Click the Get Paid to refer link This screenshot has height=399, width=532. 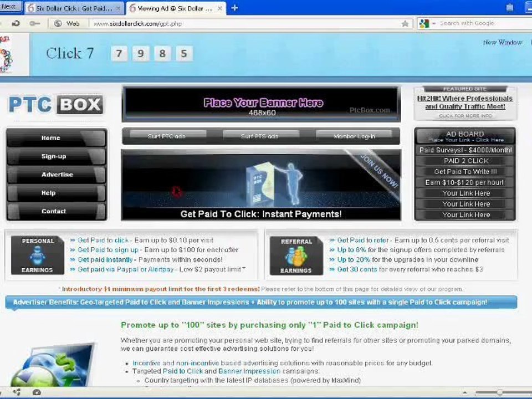363,240
